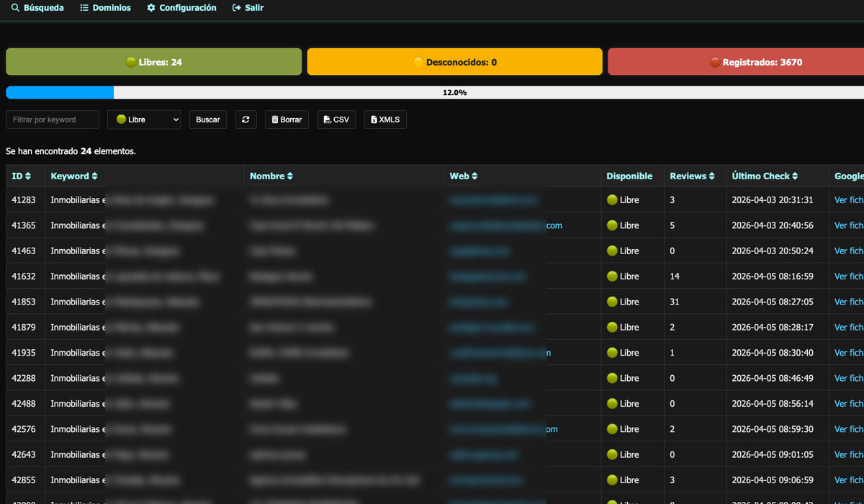Select ID cell 41283
Image resolution: width=864 pixels, height=504 pixels.
pyautogui.click(x=24, y=200)
